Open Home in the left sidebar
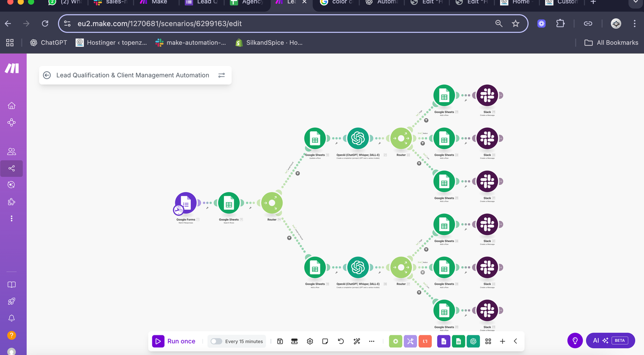Image resolution: width=644 pixels, height=355 pixels. [12, 106]
